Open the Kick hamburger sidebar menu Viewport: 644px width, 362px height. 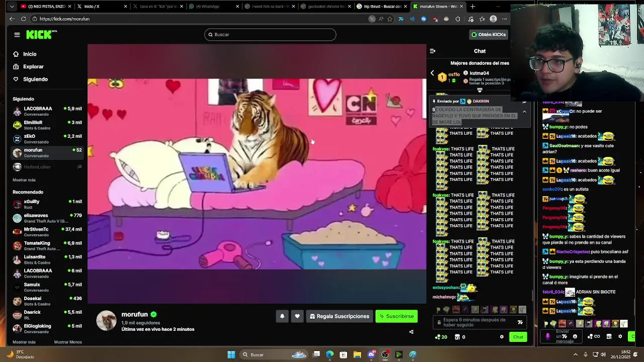tap(17, 35)
